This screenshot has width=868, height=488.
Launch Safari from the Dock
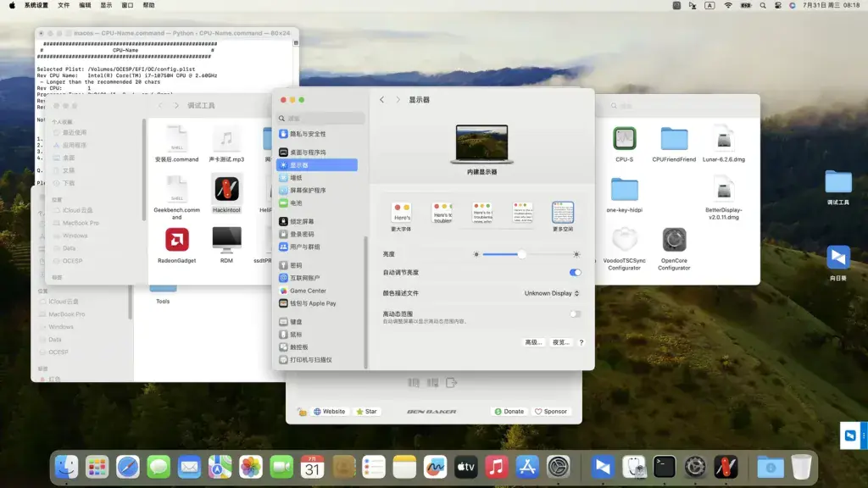pyautogui.click(x=128, y=467)
